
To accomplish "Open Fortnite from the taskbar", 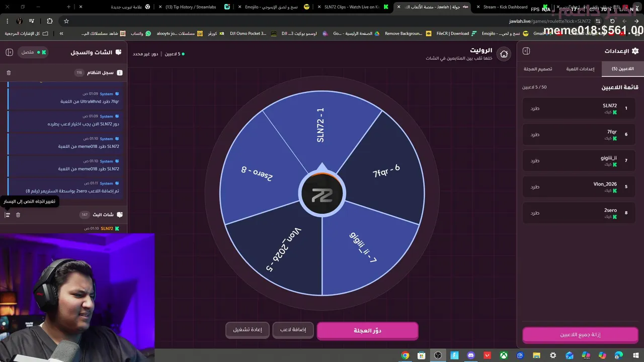I will click(x=454, y=355).
